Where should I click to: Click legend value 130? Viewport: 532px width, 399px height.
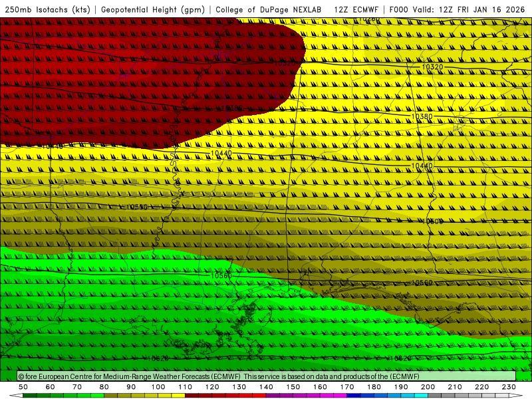coord(239,387)
